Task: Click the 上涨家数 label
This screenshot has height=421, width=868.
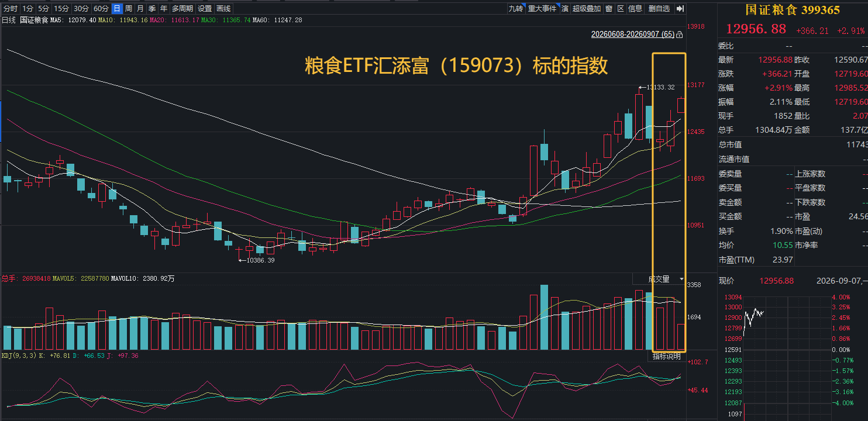Action: [810, 174]
